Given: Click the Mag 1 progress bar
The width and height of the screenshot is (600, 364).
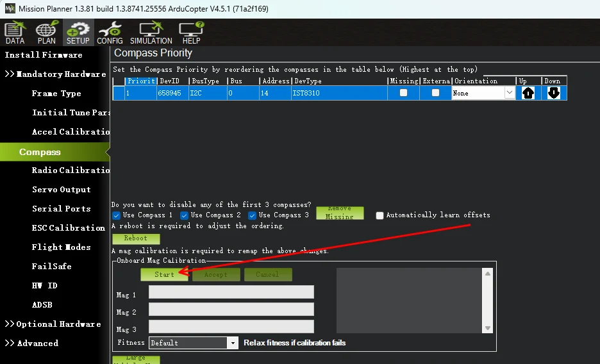Looking at the screenshot, I should click(x=231, y=292).
